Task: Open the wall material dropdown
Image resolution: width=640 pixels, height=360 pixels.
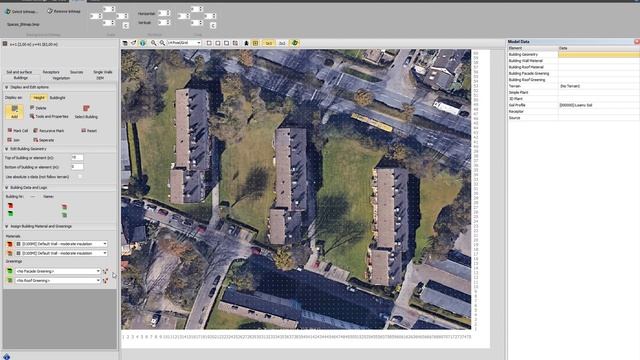Action: point(62,244)
